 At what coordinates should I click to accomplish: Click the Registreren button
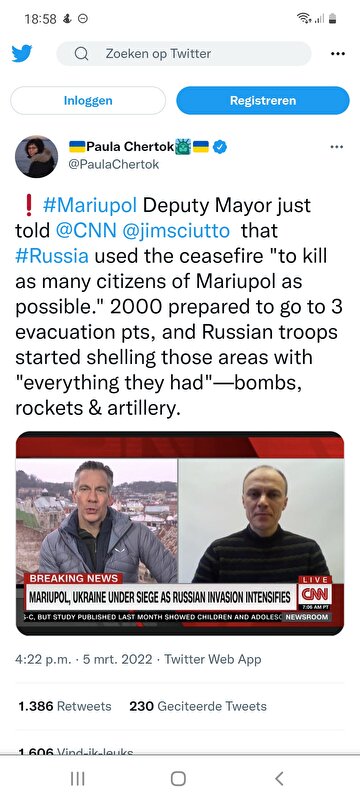tap(263, 101)
